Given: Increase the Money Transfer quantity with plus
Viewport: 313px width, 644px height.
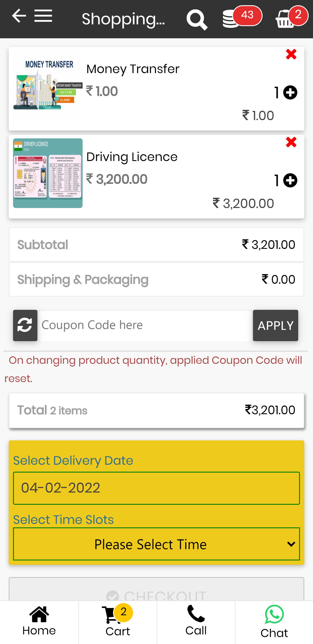Looking at the screenshot, I should tap(290, 92).
